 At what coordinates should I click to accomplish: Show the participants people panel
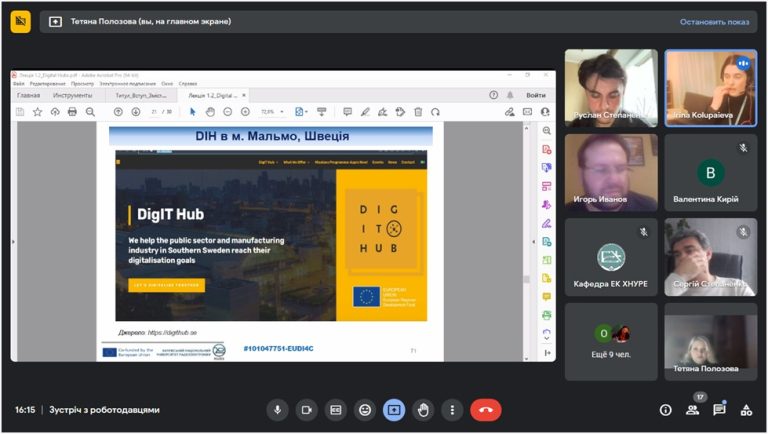coord(692,410)
